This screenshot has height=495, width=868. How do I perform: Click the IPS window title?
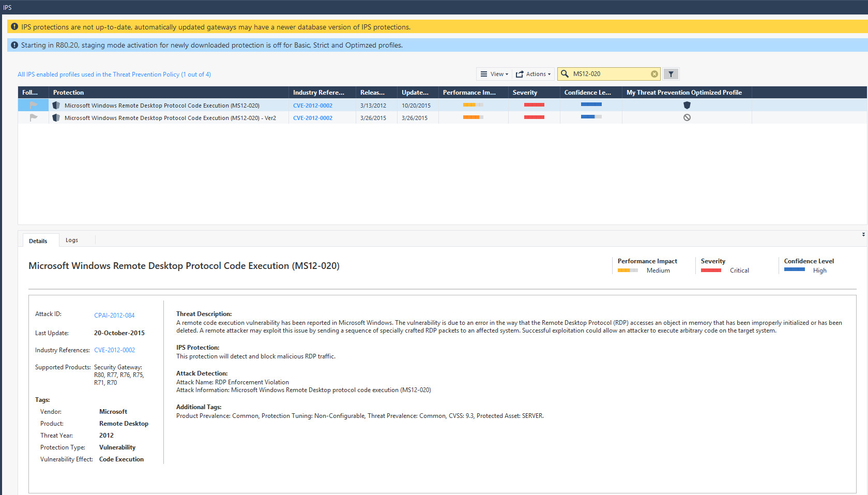7,7
